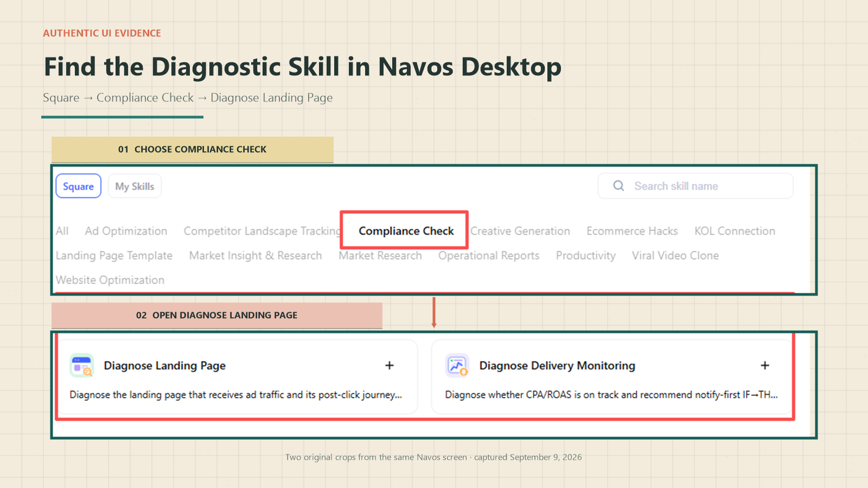Image resolution: width=868 pixels, height=488 pixels.
Task: Click the 'Diagnose whether CPA/ROAS is on track' description
Action: click(x=611, y=395)
